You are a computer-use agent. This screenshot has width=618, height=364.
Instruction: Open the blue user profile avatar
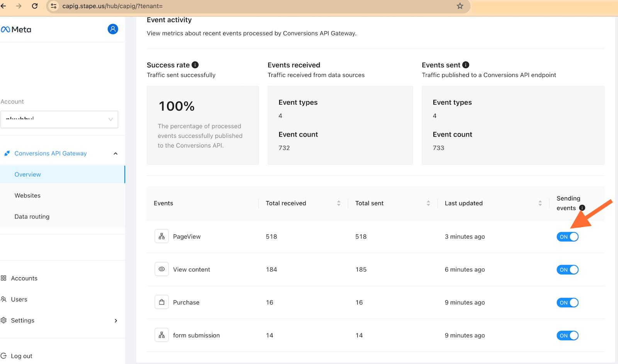click(x=113, y=29)
